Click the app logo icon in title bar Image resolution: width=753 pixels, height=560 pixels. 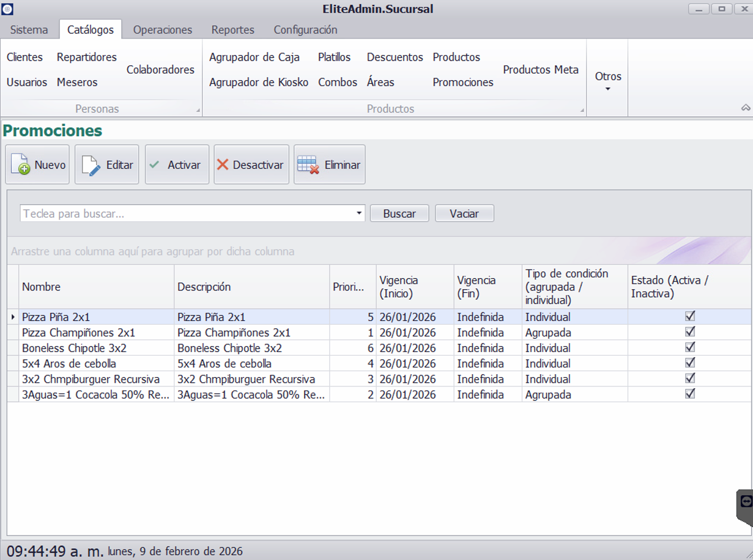tap(7, 9)
